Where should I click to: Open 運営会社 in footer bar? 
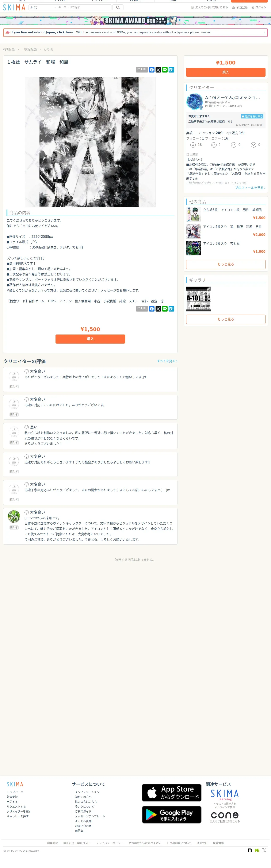click(x=202, y=843)
